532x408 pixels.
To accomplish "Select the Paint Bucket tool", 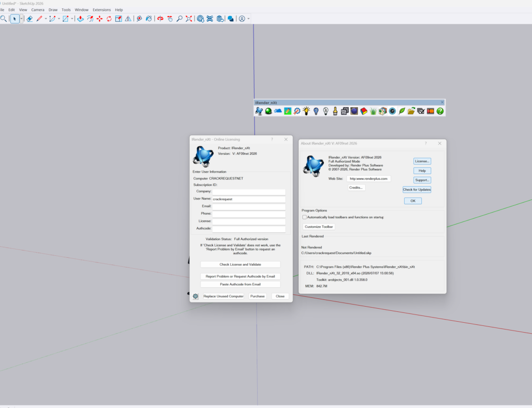I will (x=149, y=19).
